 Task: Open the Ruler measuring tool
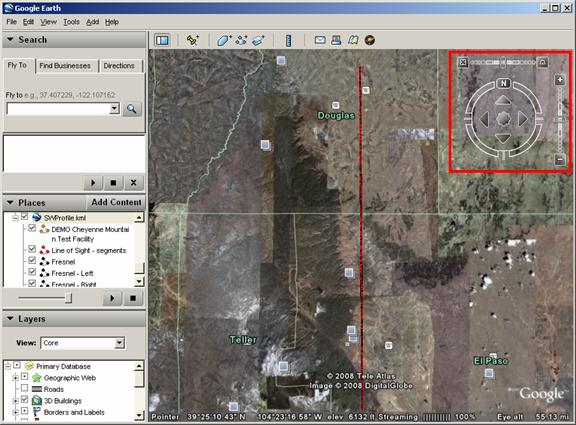click(288, 40)
